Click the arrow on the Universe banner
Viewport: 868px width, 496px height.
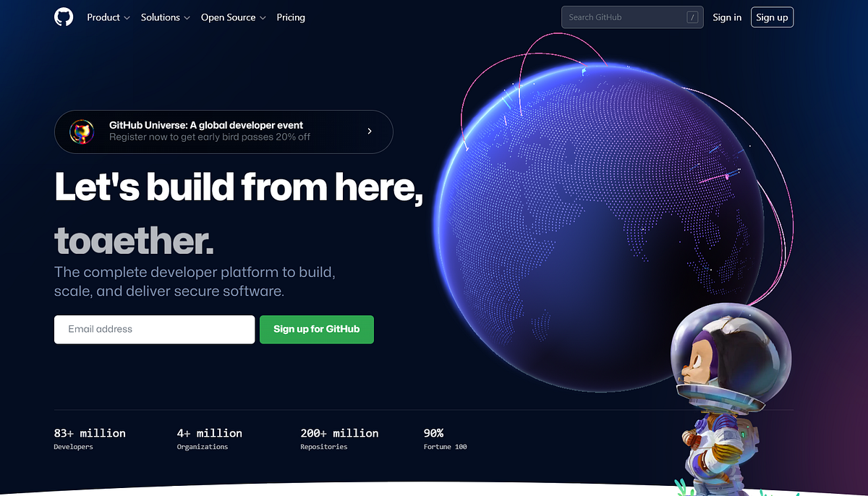[x=370, y=132]
